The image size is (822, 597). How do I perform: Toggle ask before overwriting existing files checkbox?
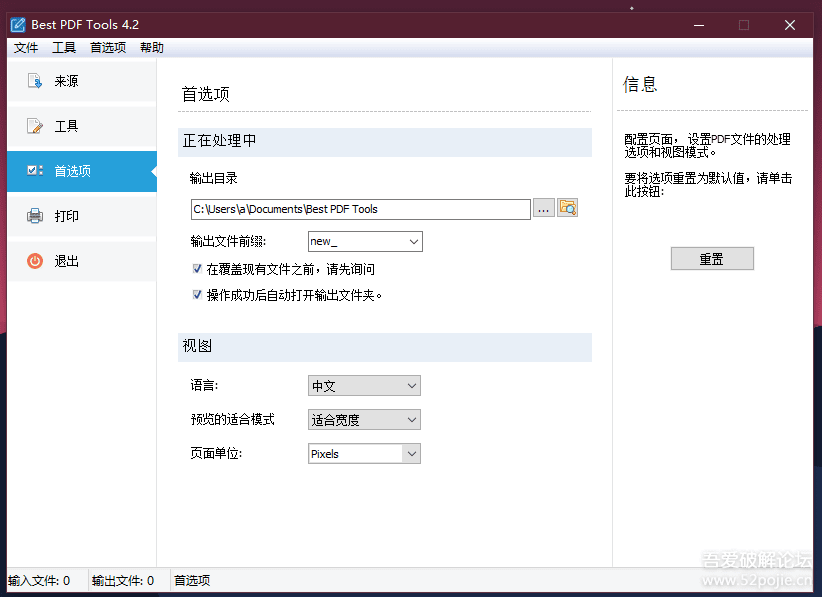(197, 269)
